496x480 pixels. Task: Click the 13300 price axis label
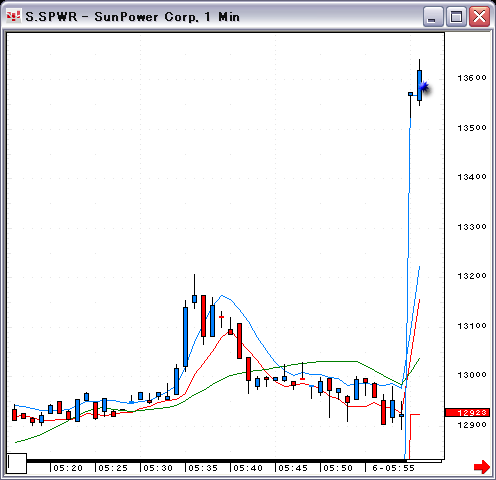pos(472,227)
